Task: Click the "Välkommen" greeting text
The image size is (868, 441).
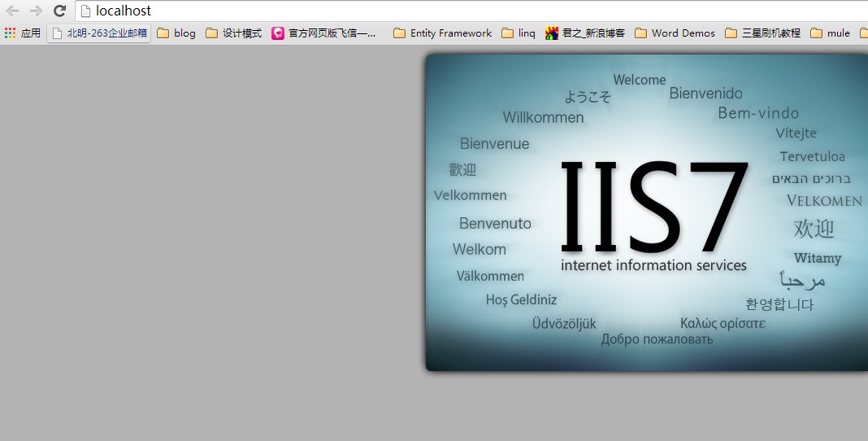Action: click(490, 276)
